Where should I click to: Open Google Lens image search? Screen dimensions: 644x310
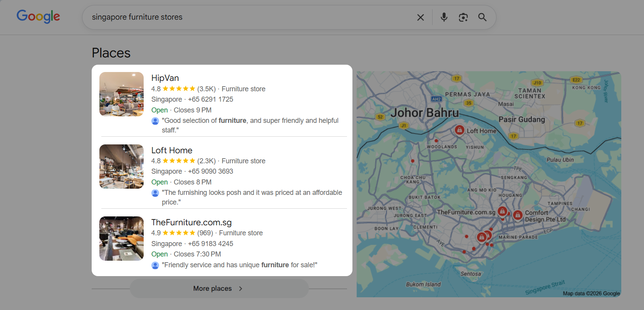[x=463, y=17]
